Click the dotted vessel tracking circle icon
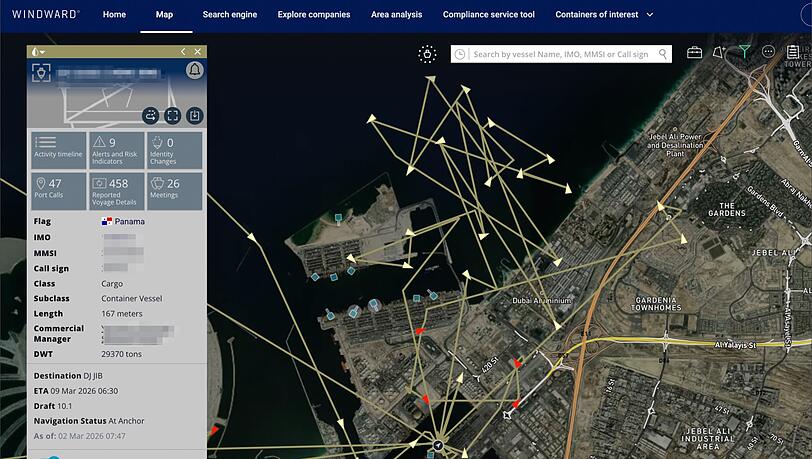The height and width of the screenshot is (459, 812). [x=427, y=54]
